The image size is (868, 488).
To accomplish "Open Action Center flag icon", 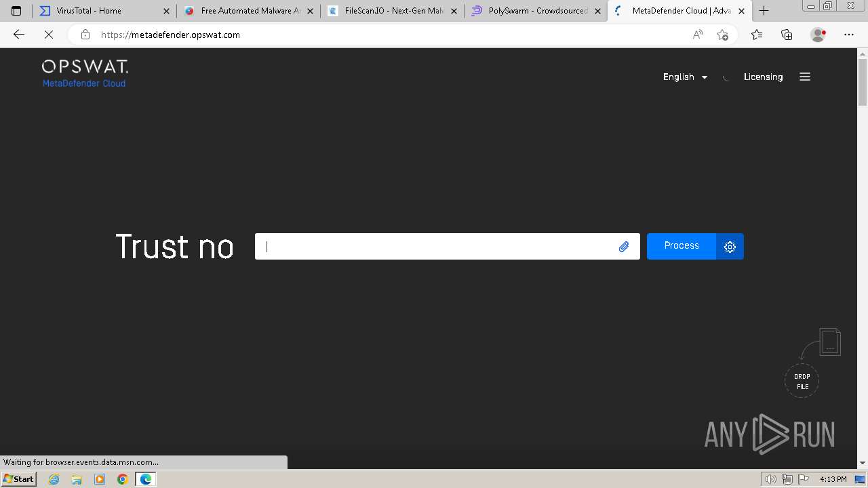I will click(802, 479).
